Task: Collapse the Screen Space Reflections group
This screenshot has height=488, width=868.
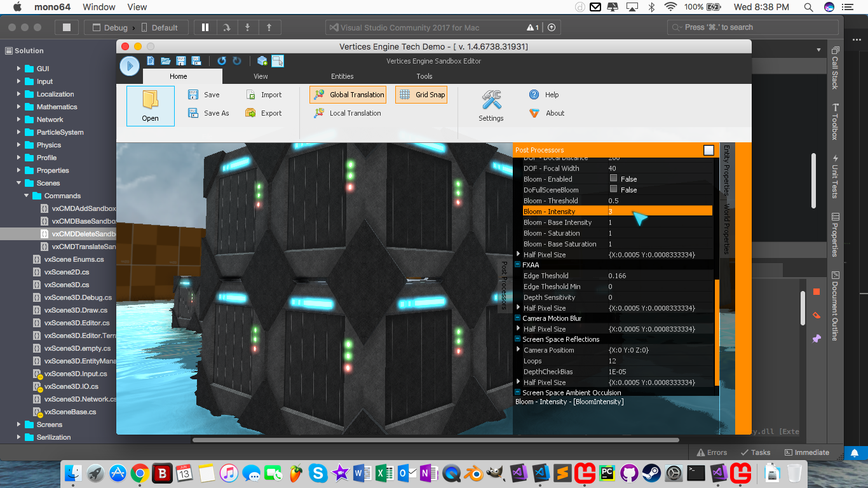Action: tap(518, 339)
